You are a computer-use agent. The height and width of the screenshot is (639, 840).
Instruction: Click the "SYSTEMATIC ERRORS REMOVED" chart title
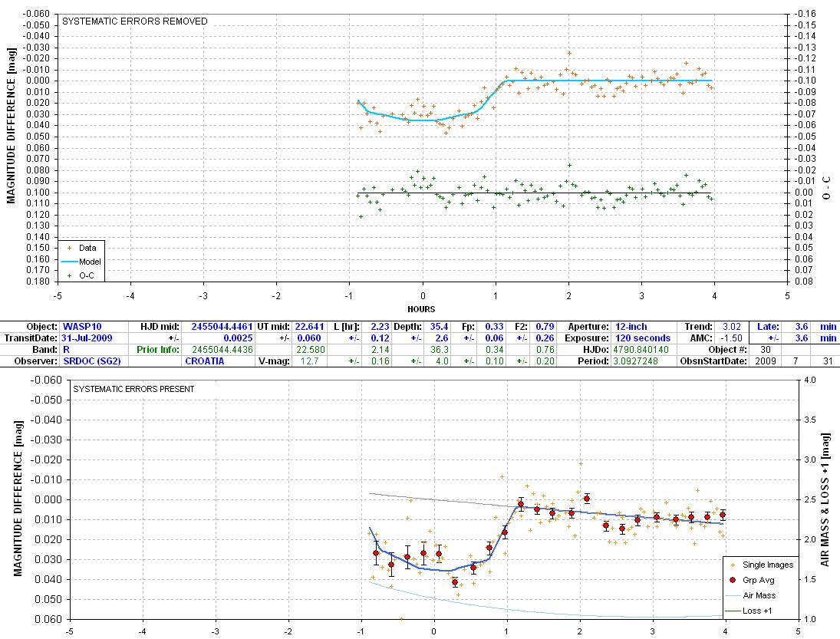(x=135, y=21)
